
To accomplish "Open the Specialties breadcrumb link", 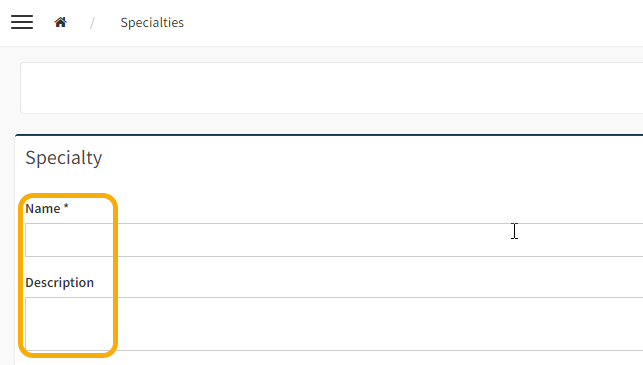I will coord(152,23).
